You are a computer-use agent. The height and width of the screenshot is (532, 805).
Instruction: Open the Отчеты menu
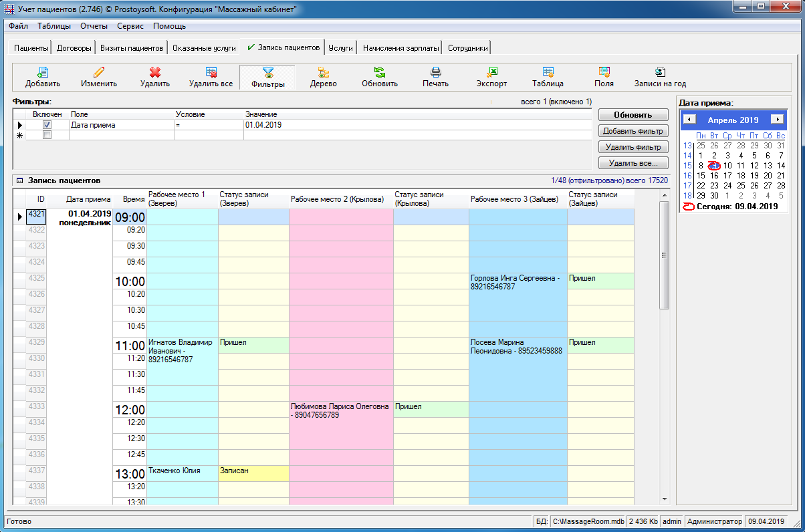click(94, 26)
